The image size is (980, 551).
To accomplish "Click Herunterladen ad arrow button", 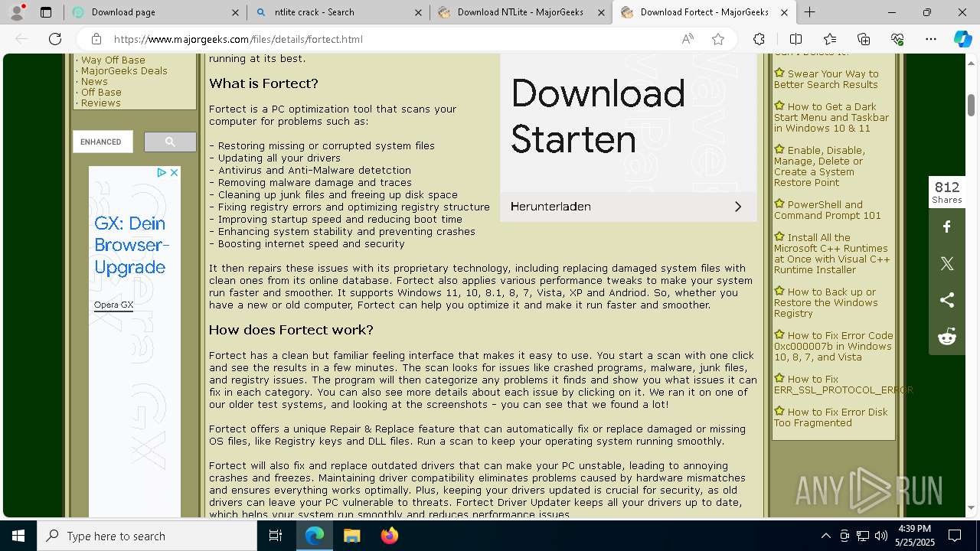I will [x=738, y=207].
